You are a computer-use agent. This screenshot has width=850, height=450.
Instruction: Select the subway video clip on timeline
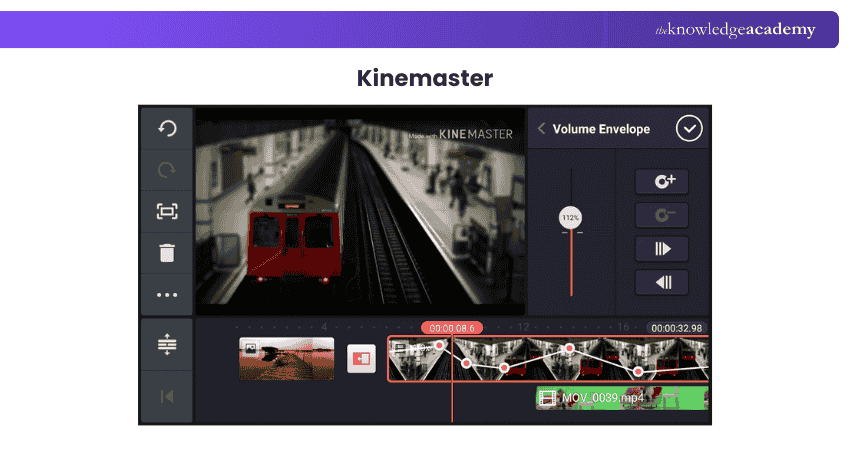tap(548, 358)
